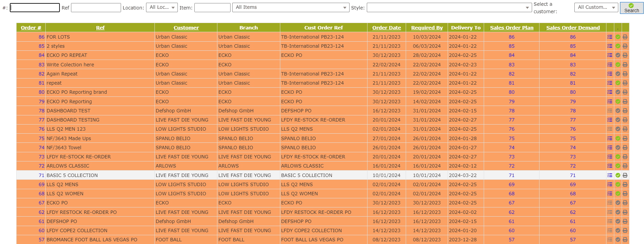Toggle the grey check status for order 84
644x244 pixels.
(618, 55)
